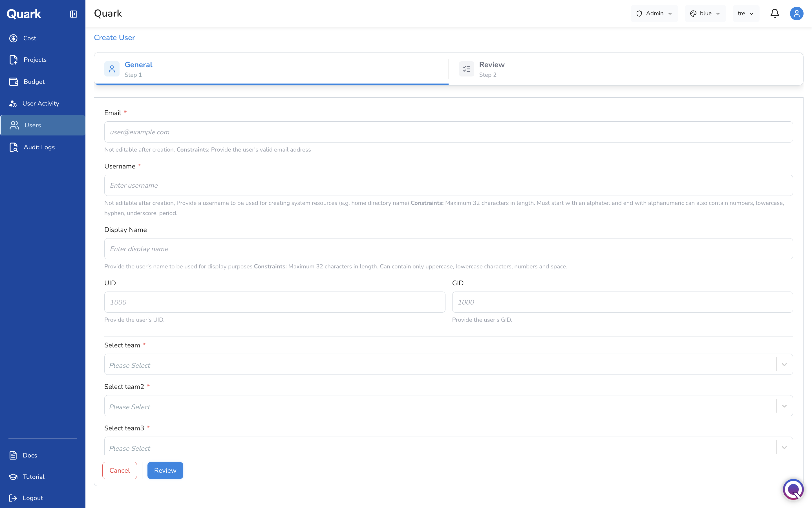Screen dimensions: 812x508
Task: Switch to General Step 1 tab
Action: pos(271,69)
